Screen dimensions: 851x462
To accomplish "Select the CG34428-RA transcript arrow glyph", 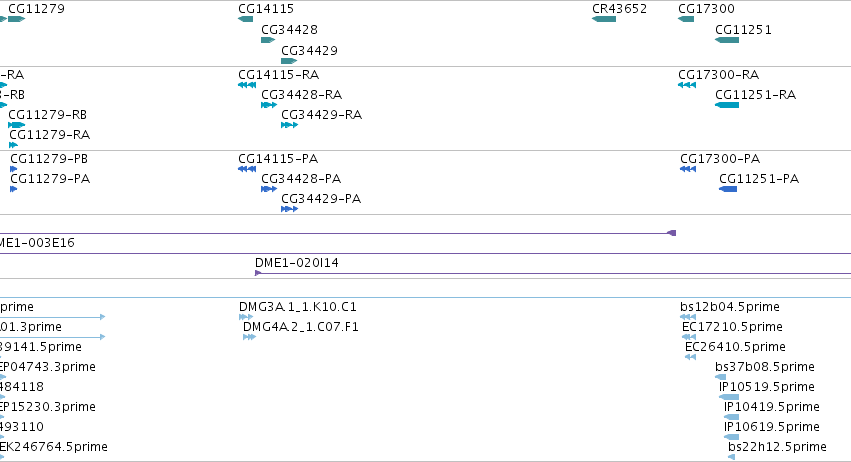I will coord(269,105).
